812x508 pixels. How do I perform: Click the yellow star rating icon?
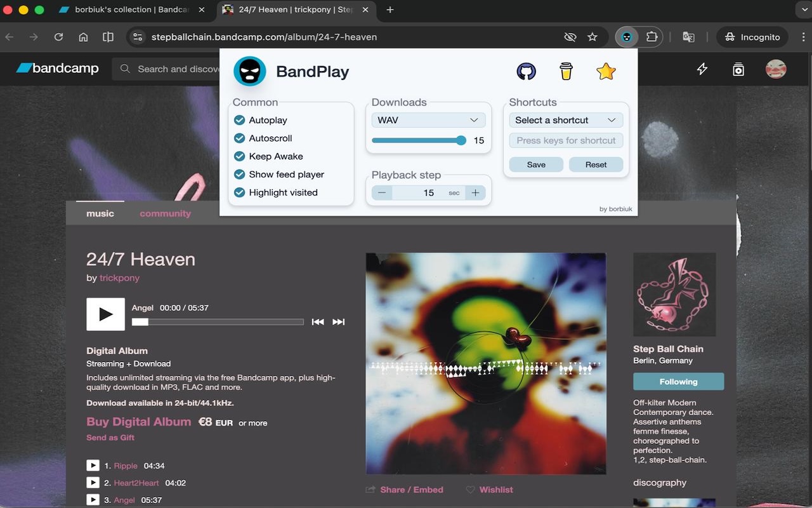click(x=606, y=71)
